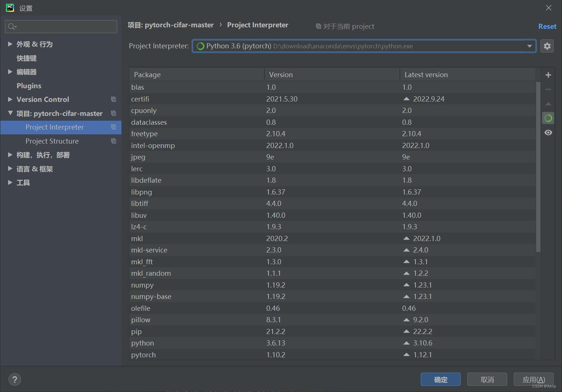Select the olefile package row
The width and height of the screenshot is (562, 392).
coord(332,308)
